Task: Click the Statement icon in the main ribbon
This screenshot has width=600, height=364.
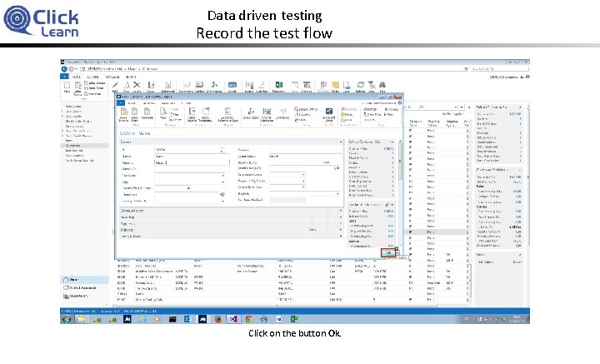Action: click(167, 87)
